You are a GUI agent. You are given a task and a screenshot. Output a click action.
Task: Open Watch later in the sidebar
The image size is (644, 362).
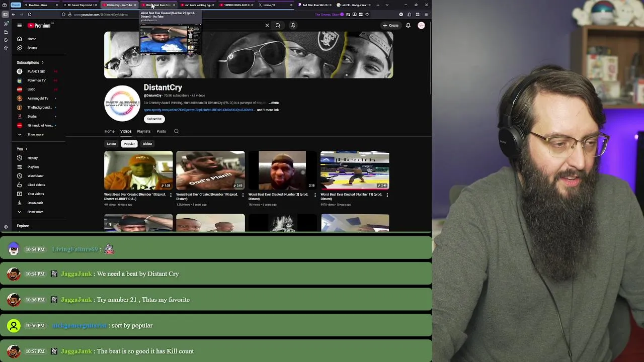pyautogui.click(x=35, y=176)
